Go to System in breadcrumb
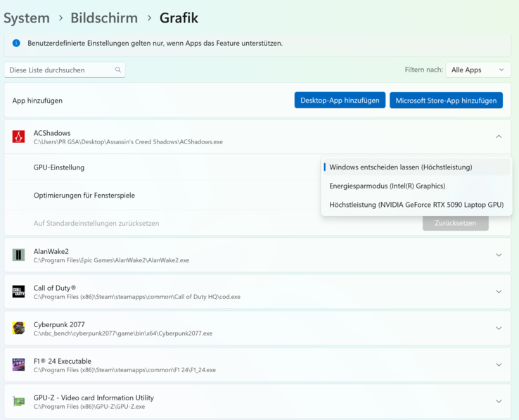 click(x=27, y=18)
